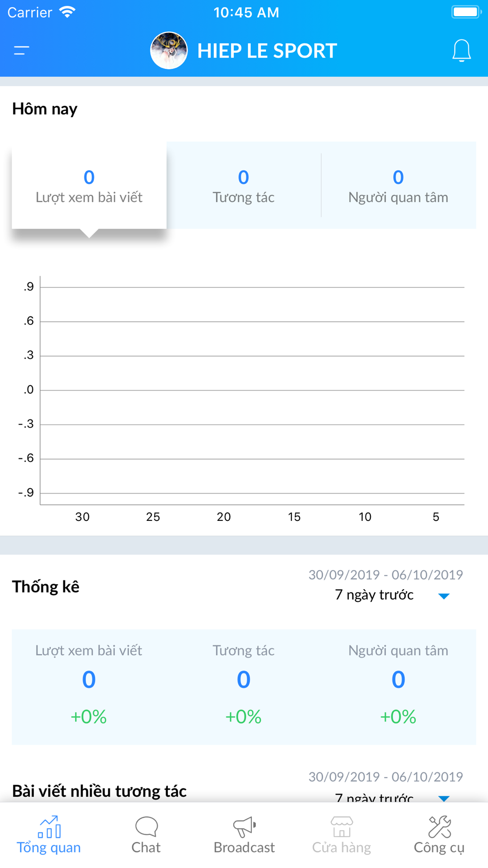This screenshot has width=488, height=868.
Task: Select the Lượt xem bài viết card
Action: tap(89, 186)
